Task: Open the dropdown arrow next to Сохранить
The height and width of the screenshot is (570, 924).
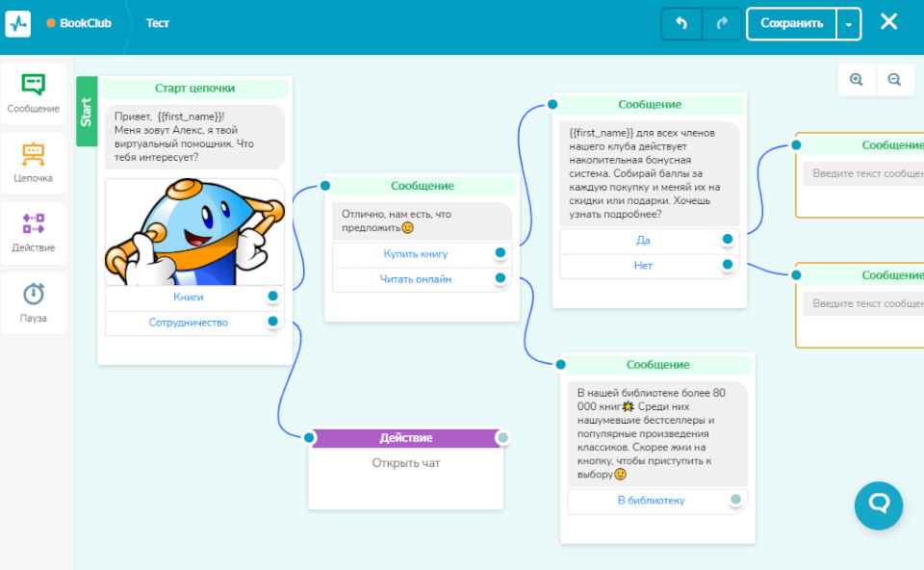Action: [849, 24]
